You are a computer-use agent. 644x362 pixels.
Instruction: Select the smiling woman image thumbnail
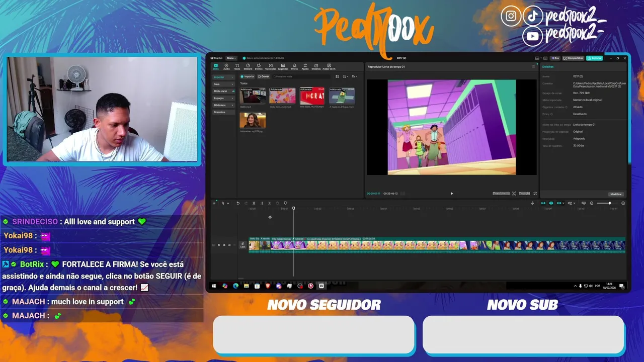[253, 120]
